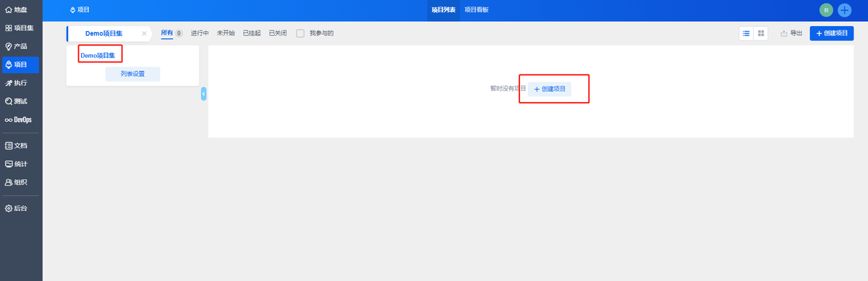Screen dimensions: 868x281
Task: Click 创建项目 in the empty list area
Action: coord(550,89)
